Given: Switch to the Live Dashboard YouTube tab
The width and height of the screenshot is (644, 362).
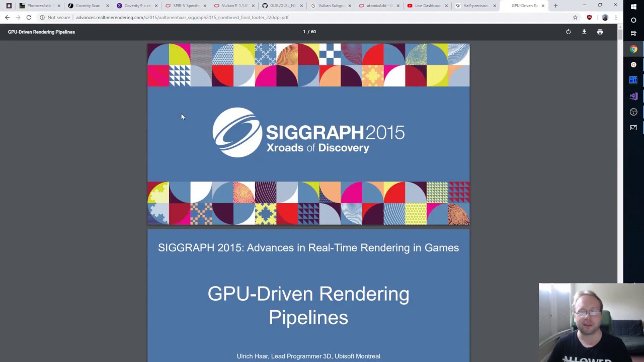Looking at the screenshot, I should [428, 6].
